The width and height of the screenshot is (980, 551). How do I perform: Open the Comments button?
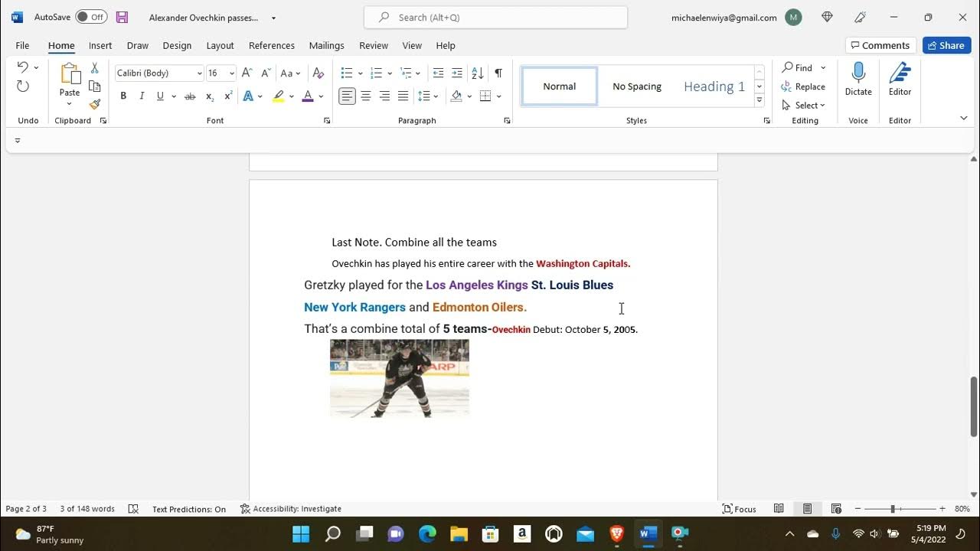[880, 45]
